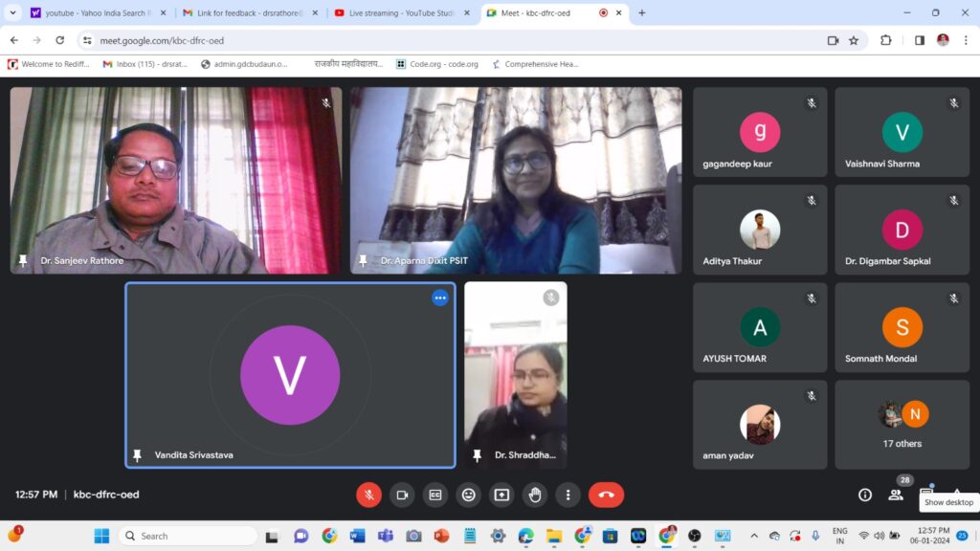The image size is (980, 551).
Task: Turn on closed captions
Action: pos(435,495)
